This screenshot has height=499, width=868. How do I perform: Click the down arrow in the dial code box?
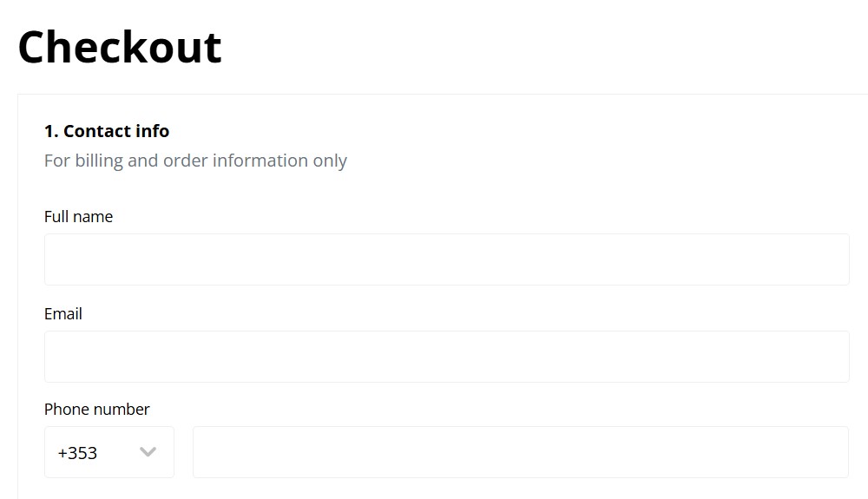[148, 452]
